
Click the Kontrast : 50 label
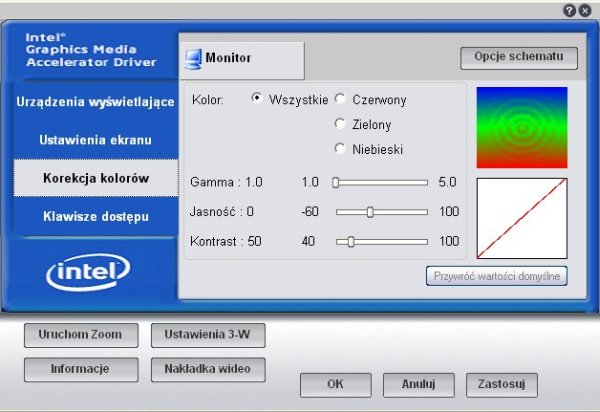pos(226,241)
